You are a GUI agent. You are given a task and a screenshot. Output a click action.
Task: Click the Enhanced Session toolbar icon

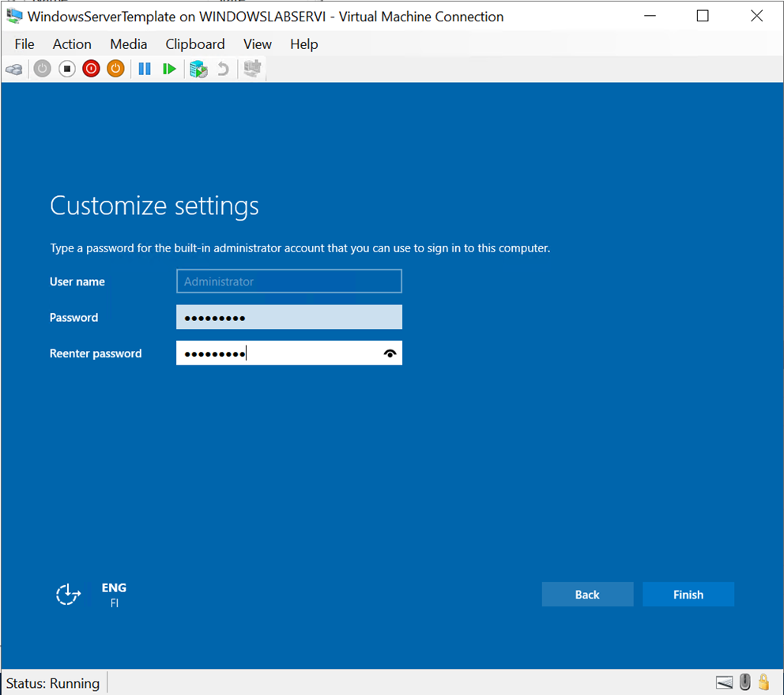(252, 70)
